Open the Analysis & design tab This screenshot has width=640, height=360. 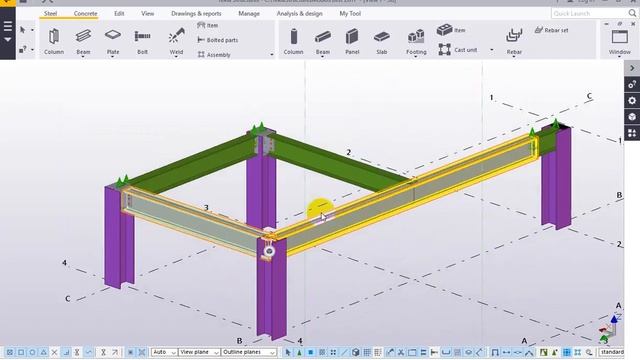[x=300, y=13]
